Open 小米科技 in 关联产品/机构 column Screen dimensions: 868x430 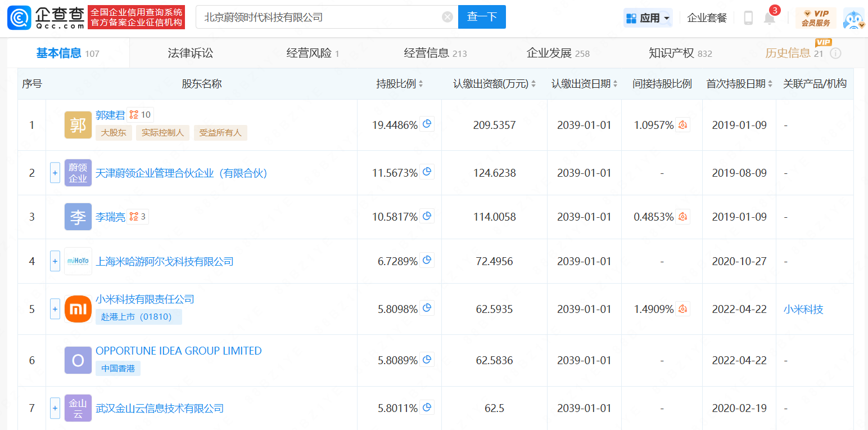(x=803, y=309)
